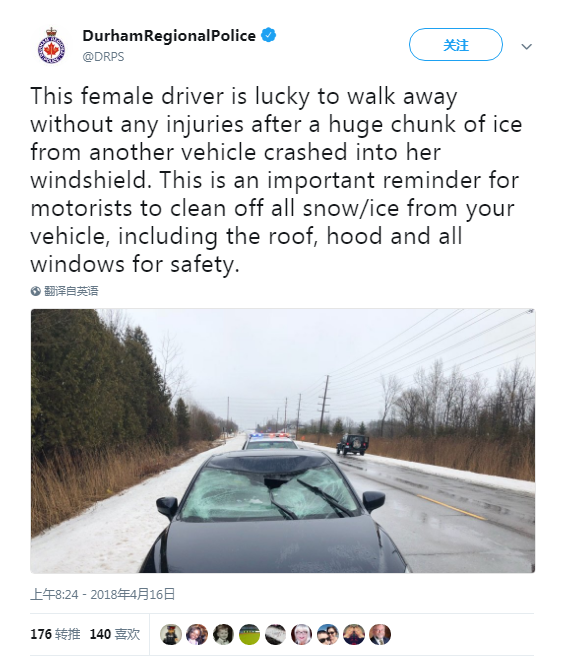Open the fifth liker avatar in the row
The height and width of the screenshot is (663, 563).
tap(275, 634)
